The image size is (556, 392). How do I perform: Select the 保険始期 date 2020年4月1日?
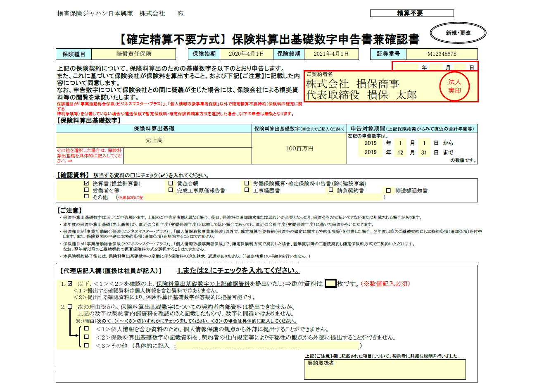[x=246, y=54]
